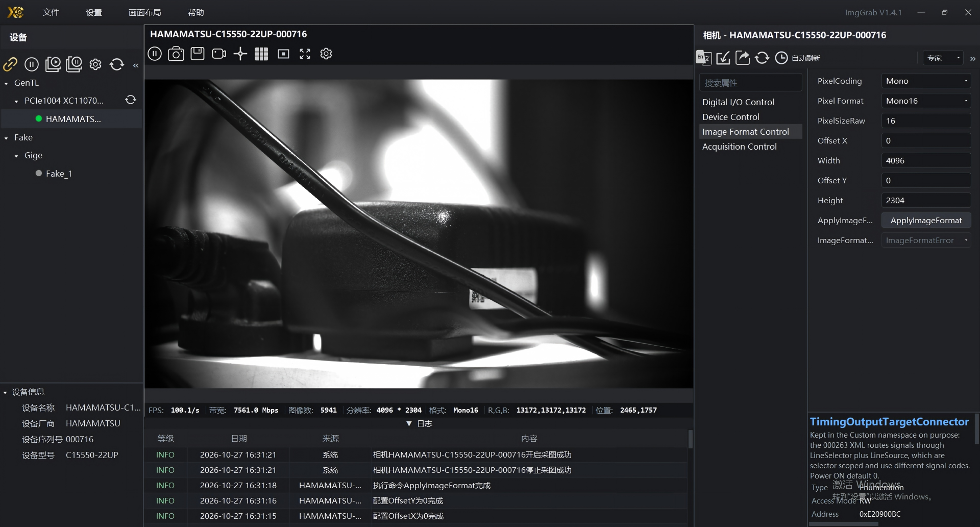The image size is (980, 527).
Task: Refresh camera properties in the property panel toolbar
Action: 762,58
